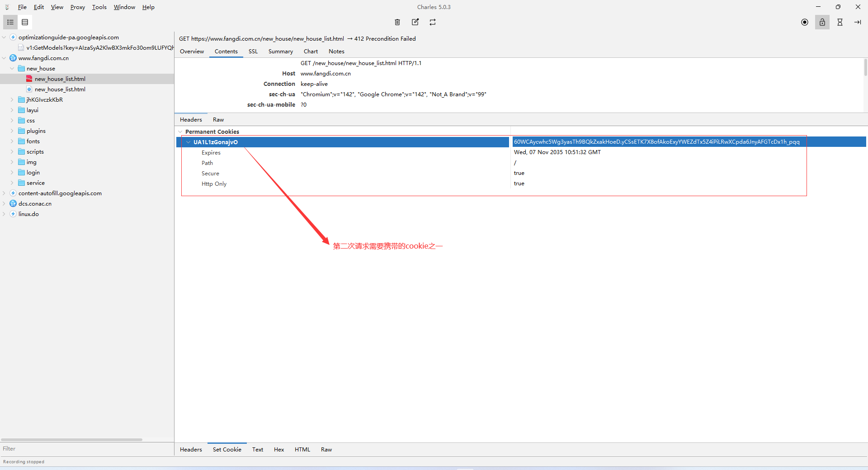Select the Http Only attribute row
Screen dimensions: 868x470
(x=521, y=184)
